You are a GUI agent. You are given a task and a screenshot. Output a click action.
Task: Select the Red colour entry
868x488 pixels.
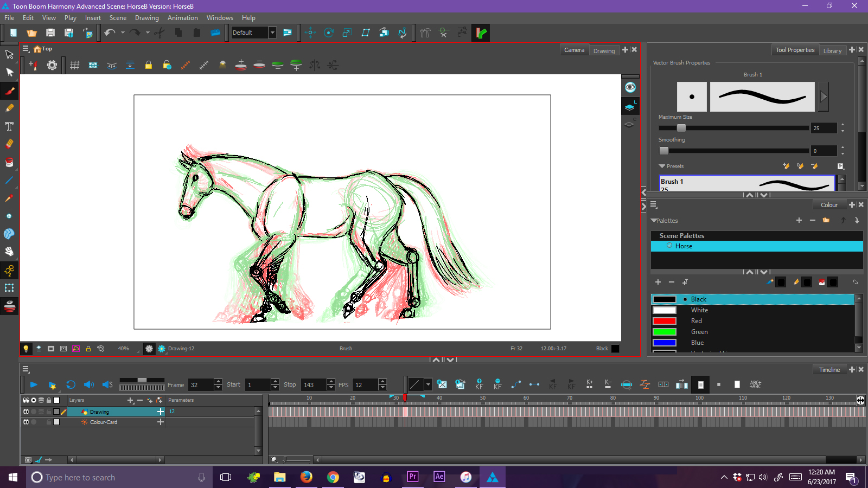tap(752, 321)
